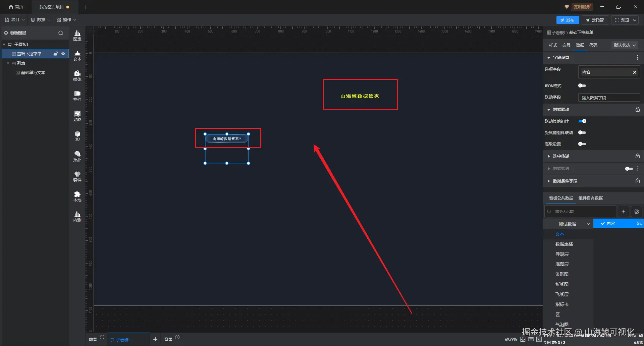Expand the 选中传递 section
The width and height of the screenshot is (644, 346).
pyautogui.click(x=549, y=156)
